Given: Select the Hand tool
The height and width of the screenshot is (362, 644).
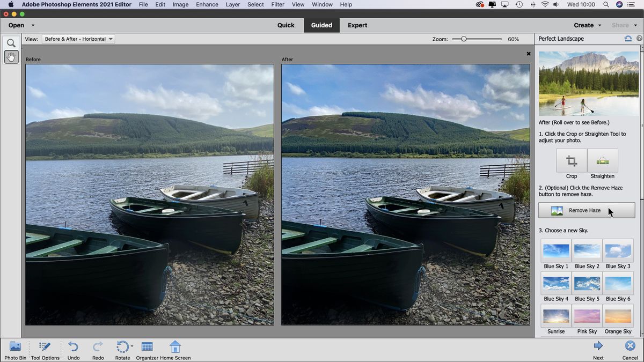Looking at the screenshot, I should point(11,56).
